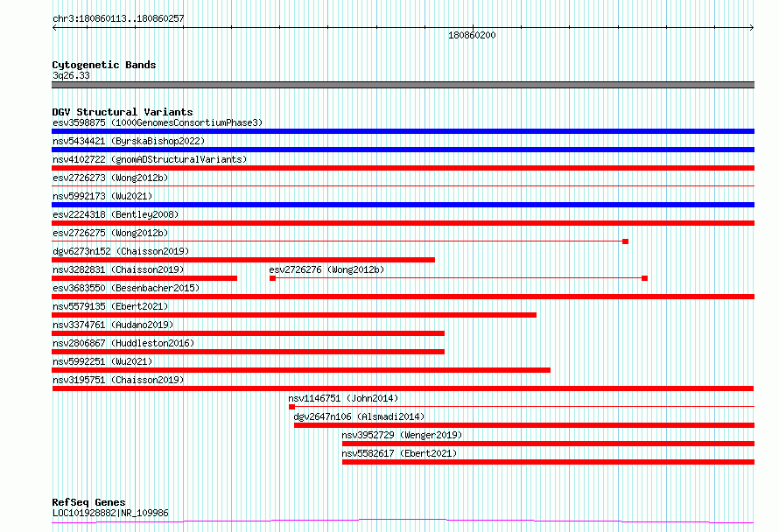Select the esv2726276 (Wong2012b) label
Image resolution: width=779 pixels, height=532 pixels.
326,269
